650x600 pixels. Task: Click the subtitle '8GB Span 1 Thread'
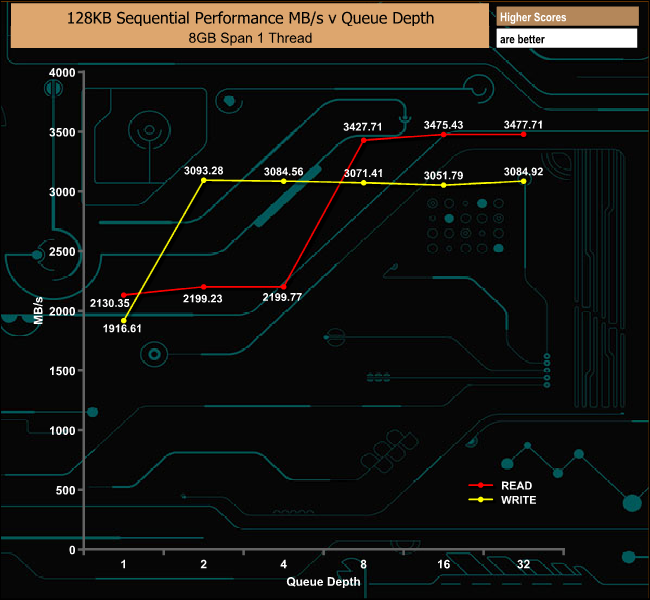tap(250, 38)
